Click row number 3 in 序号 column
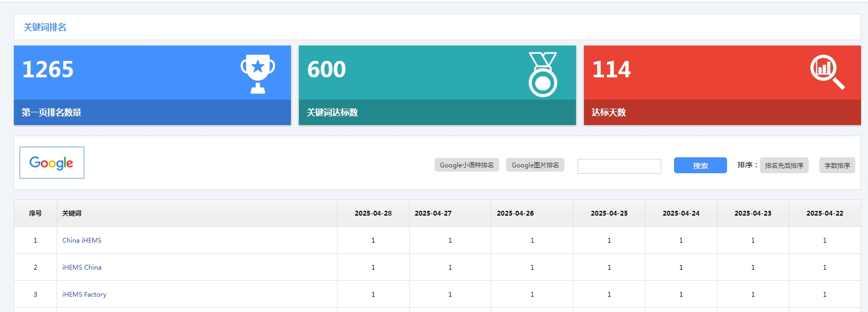The image size is (868, 312). coord(36,295)
